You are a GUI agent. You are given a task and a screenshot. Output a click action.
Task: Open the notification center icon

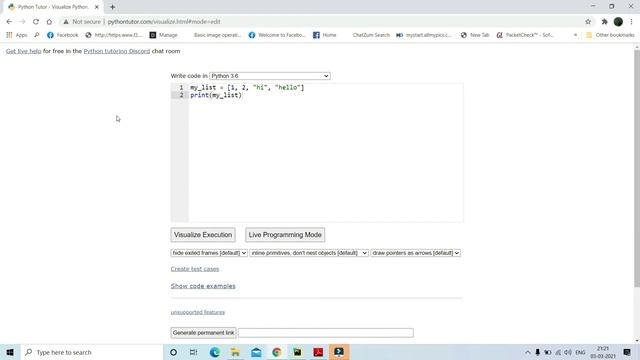point(627,352)
